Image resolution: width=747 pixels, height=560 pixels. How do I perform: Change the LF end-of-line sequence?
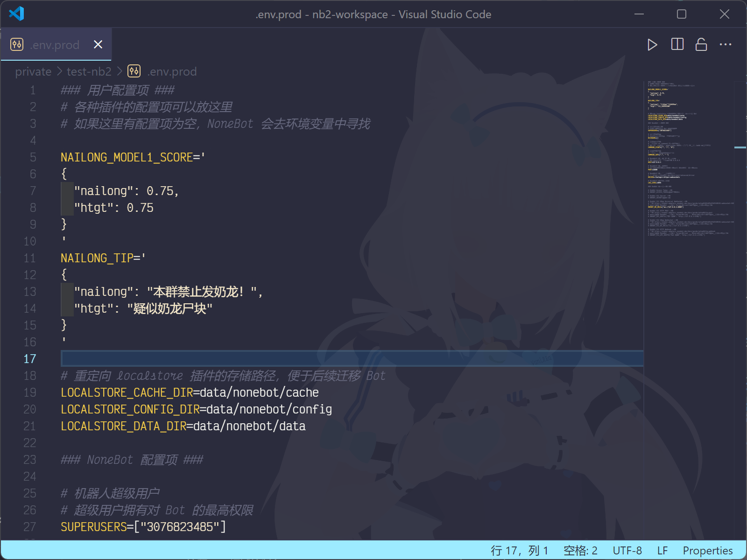click(x=662, y=551)
